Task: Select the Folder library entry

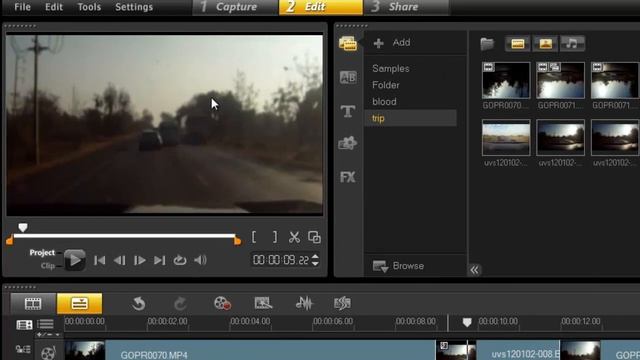Action: point(386,85)
